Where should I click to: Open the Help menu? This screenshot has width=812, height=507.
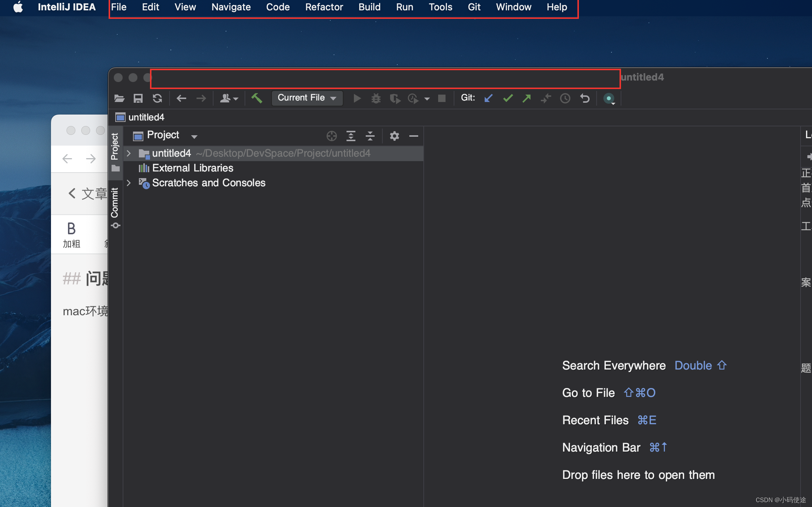click(557, 7)
